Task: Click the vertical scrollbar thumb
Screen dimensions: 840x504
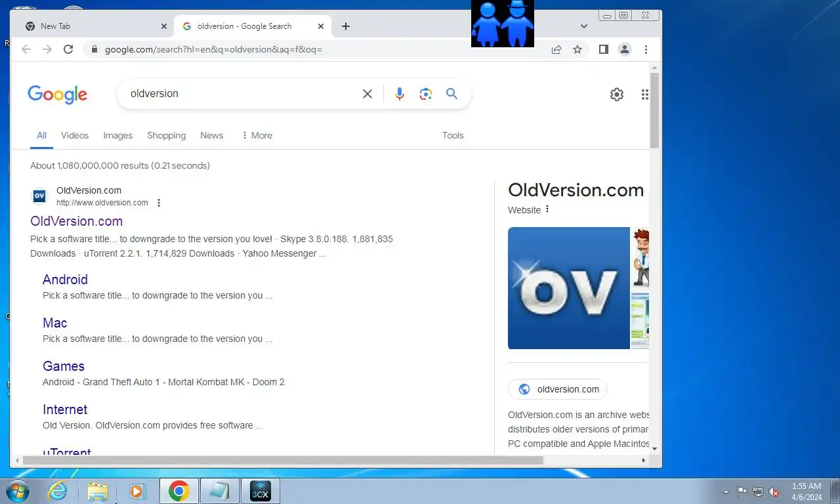Action: (x=654, y=110)
